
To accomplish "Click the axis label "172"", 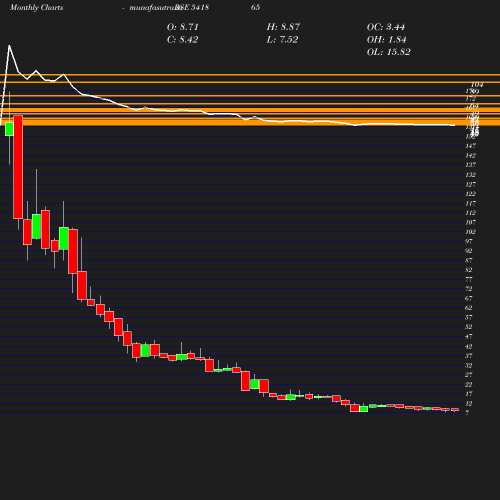I will [470, 99].
